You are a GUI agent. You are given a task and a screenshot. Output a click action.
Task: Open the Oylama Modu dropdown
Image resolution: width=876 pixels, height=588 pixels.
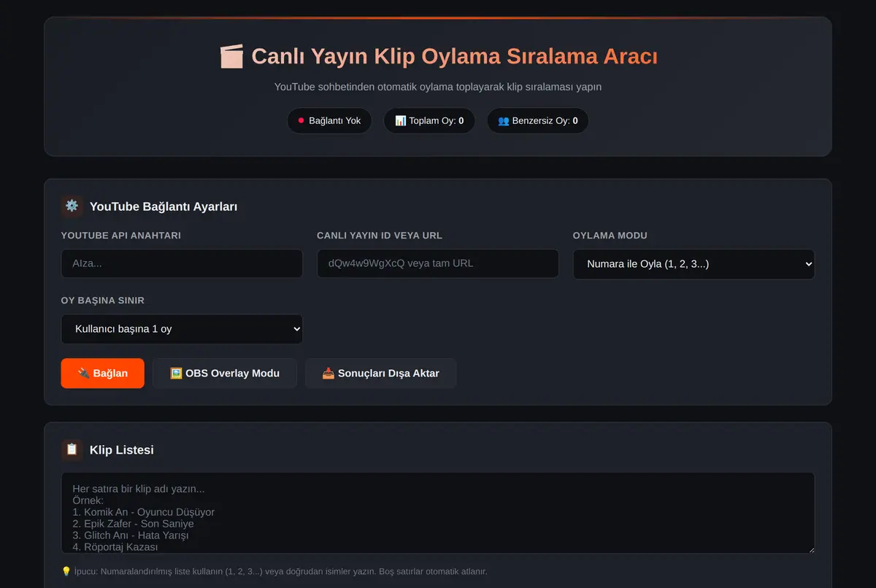693,264
